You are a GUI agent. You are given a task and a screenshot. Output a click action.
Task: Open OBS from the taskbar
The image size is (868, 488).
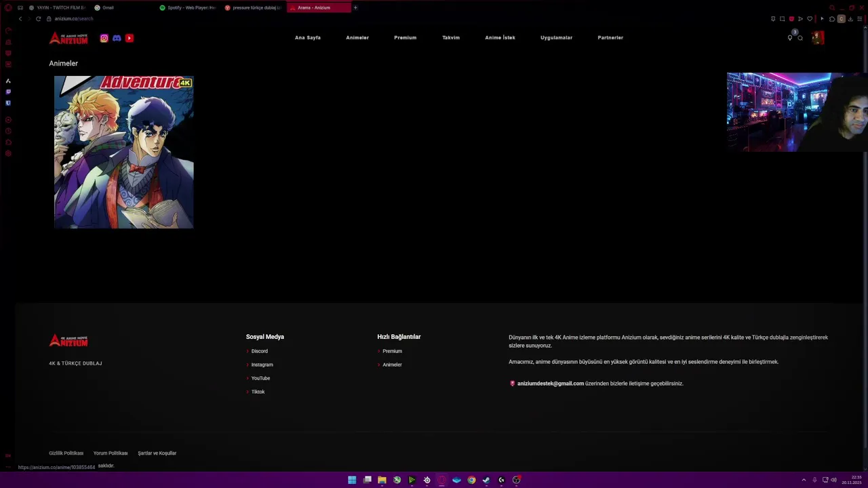coord(516,480)
